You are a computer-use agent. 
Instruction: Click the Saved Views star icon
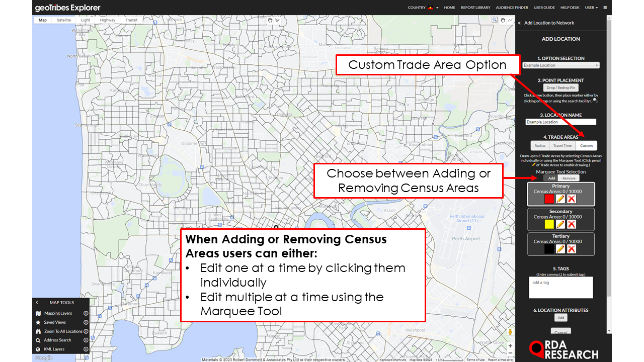click(x=38, y=322)
